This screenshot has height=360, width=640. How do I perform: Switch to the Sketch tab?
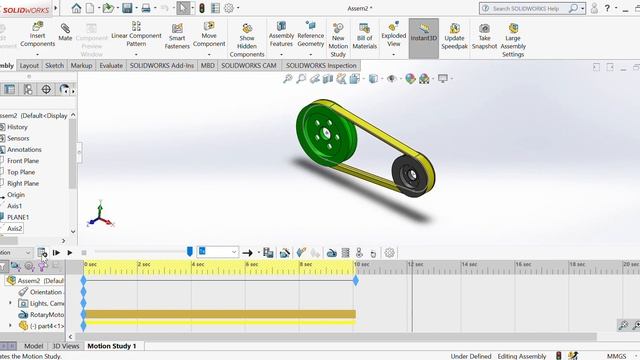54,66
